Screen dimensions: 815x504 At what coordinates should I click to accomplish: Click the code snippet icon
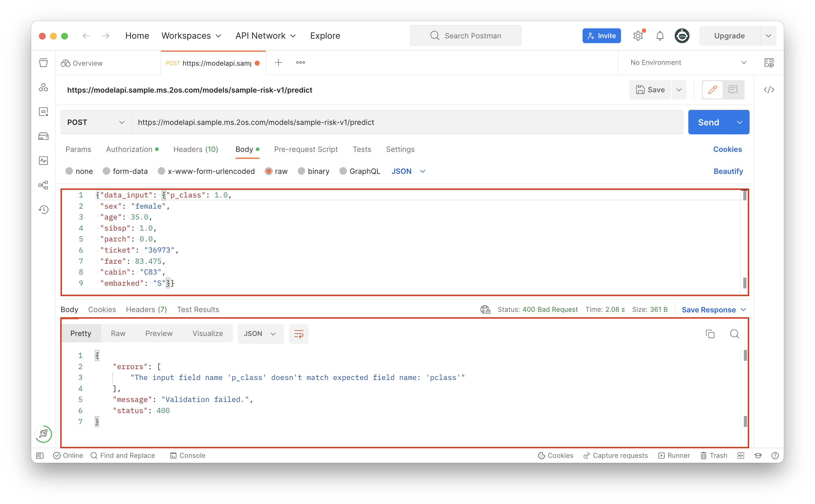(x=769, y=90)
